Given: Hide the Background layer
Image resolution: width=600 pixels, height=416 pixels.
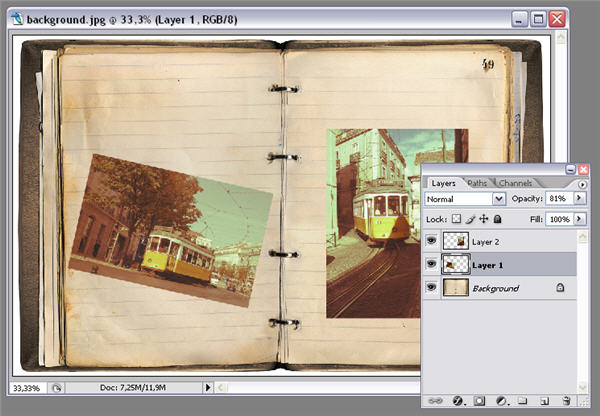Looking at the screenshot, I should pos(433,288).
